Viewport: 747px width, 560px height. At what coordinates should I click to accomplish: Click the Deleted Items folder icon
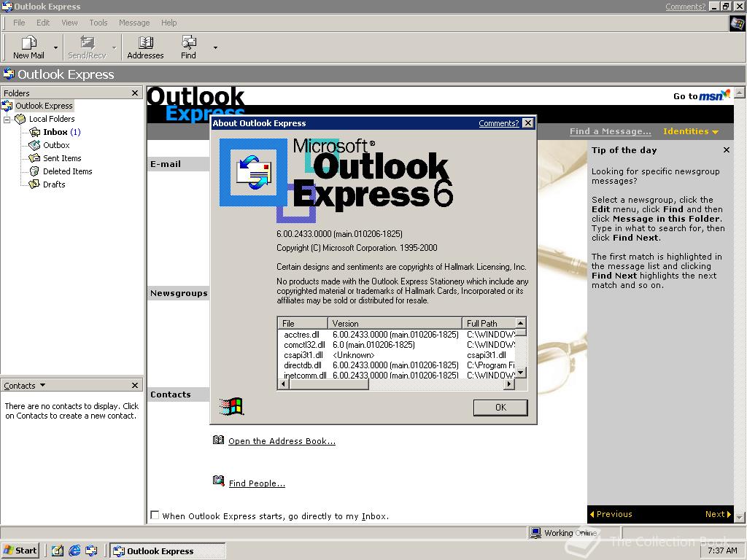coord(34,171)
